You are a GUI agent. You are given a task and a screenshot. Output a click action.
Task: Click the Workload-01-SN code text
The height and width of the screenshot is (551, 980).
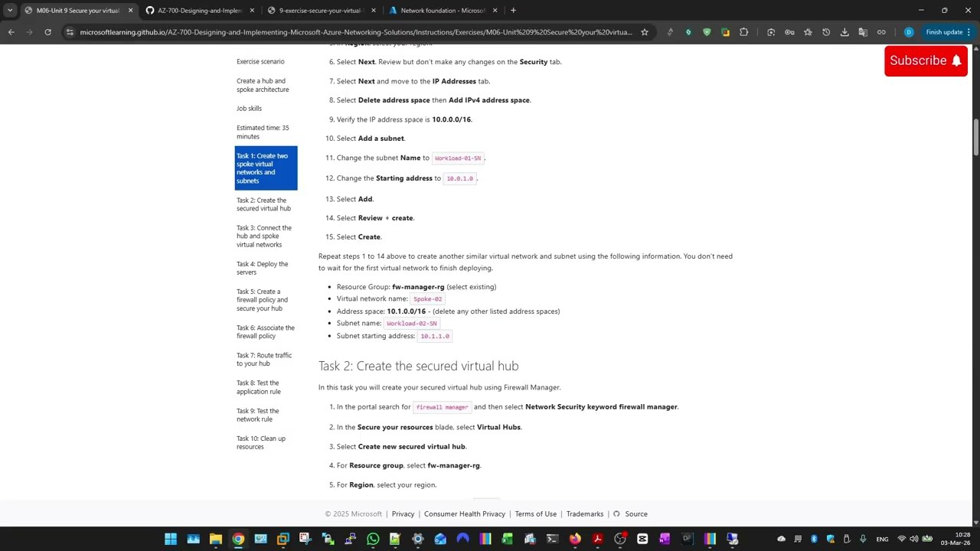tap(458, 158)
